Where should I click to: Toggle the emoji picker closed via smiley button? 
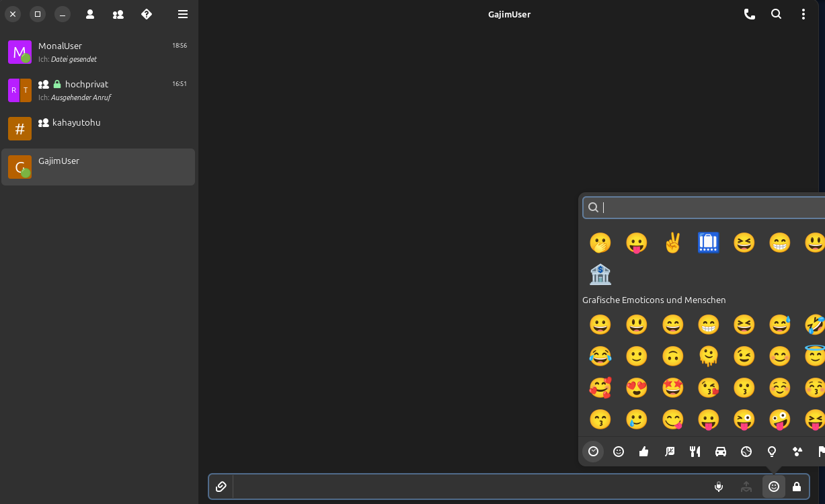coord(773,487)
